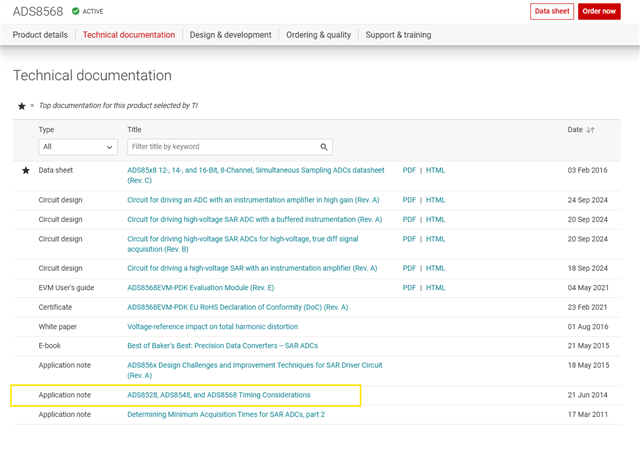
Task: Open HTML for instrumentation amplifier in high gain
Action: (x=436, y=200)
